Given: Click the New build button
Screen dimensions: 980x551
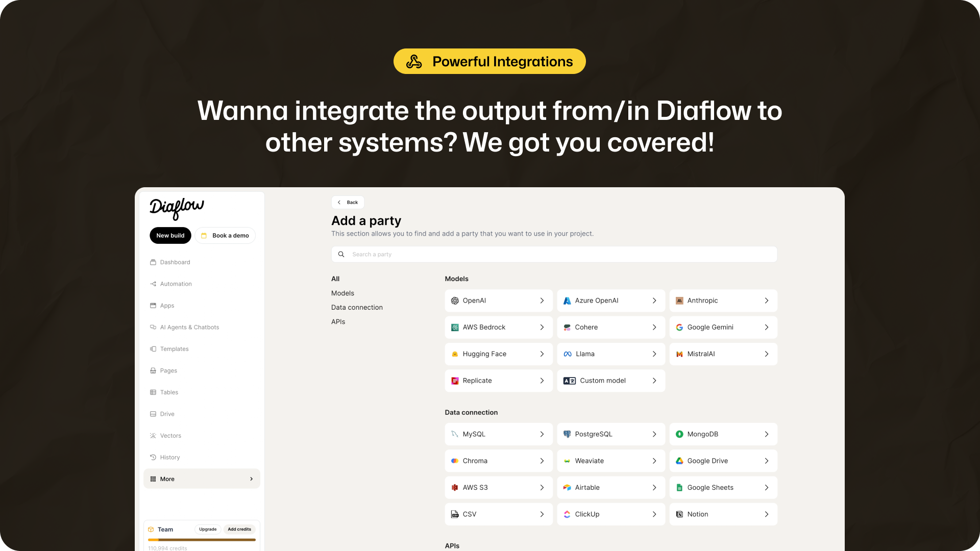Looking at the screenshot, I should pyautogui.click(x=170, y=236).
